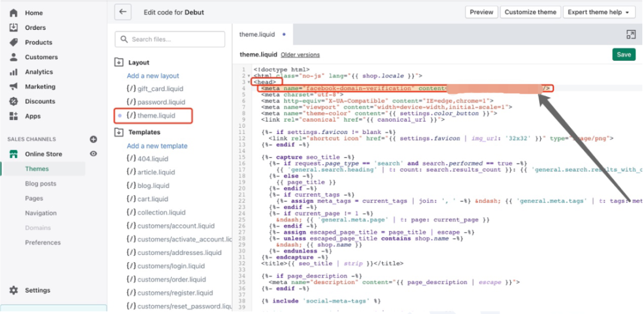Fold the head tag at line 3
This screenshot has height=314, width=644.
click(x=249, y=82)
